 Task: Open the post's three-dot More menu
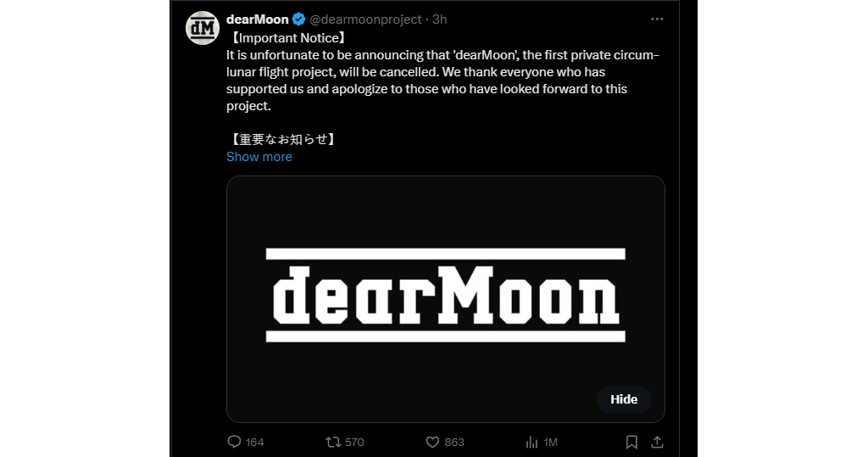657,20
